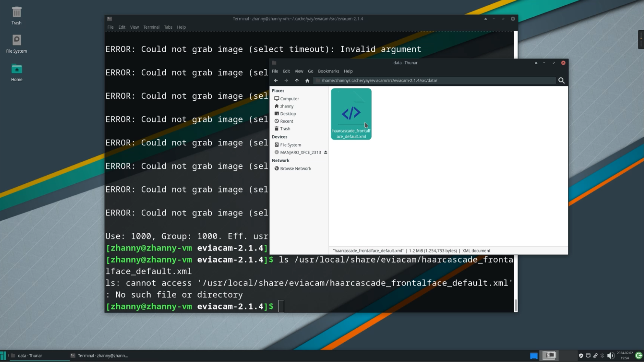The height and width of the screenshot is (362, 644).
Task: Open Terminal Edit menu
Action: point(122,27)
